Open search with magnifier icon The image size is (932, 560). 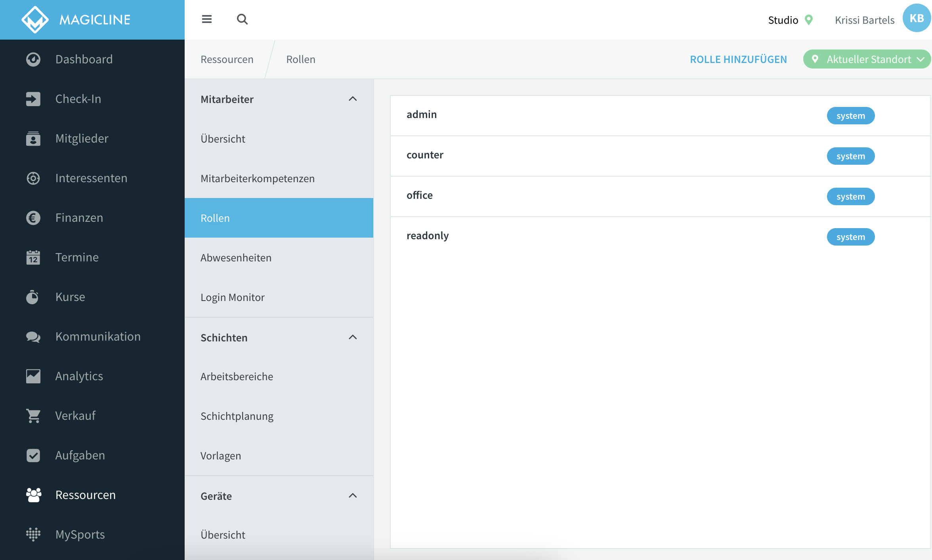(242, 19)
